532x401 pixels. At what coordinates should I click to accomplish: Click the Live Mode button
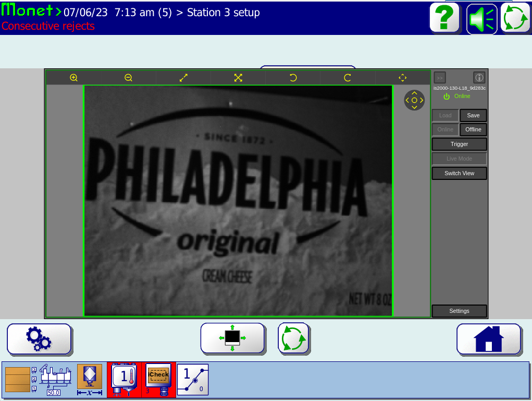460,159
